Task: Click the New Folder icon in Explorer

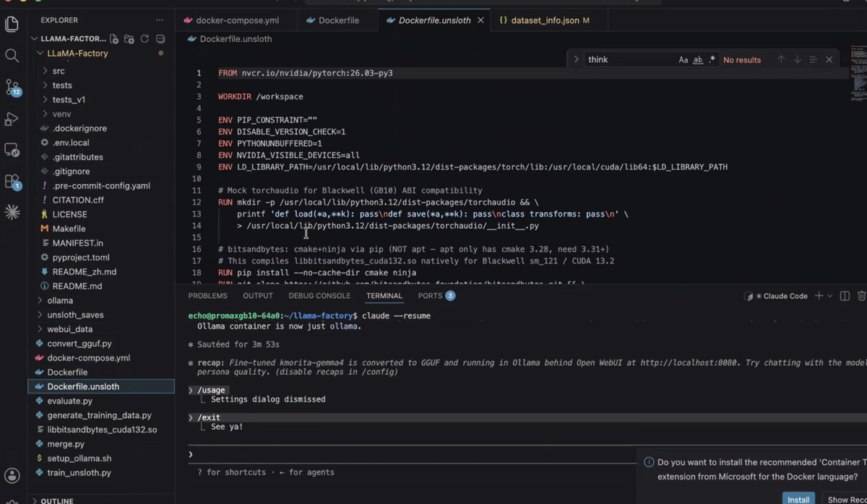Action: point(129,39)
